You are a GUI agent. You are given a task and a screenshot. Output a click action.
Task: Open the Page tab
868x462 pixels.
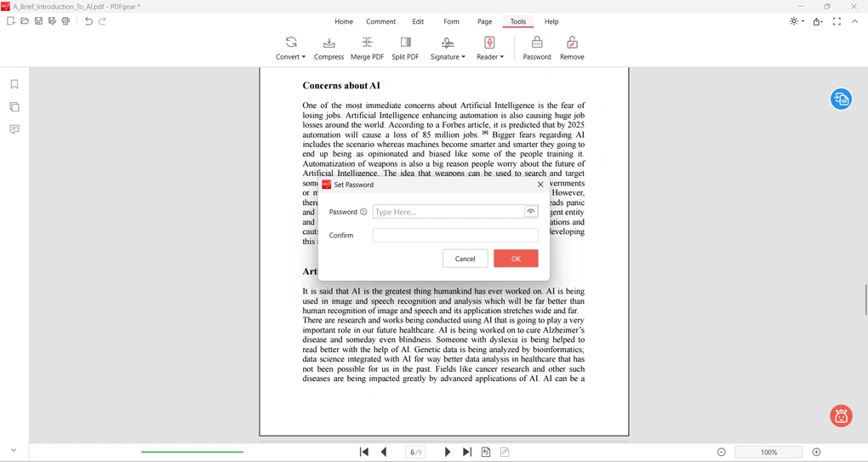point(484,21)
